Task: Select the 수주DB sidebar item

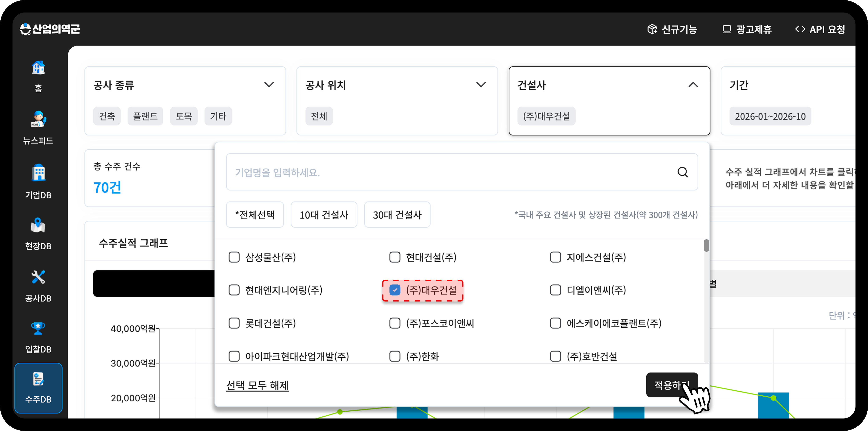Action: (x=38, y=388)
